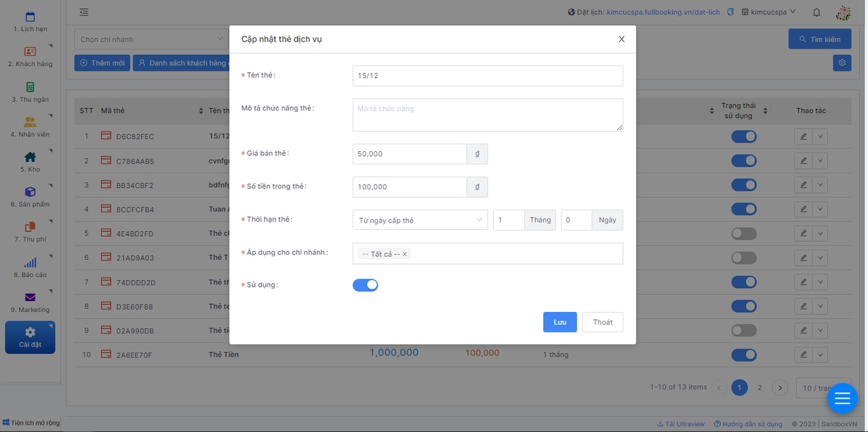Click the "Thoát" button

click(x=602, y=322)
